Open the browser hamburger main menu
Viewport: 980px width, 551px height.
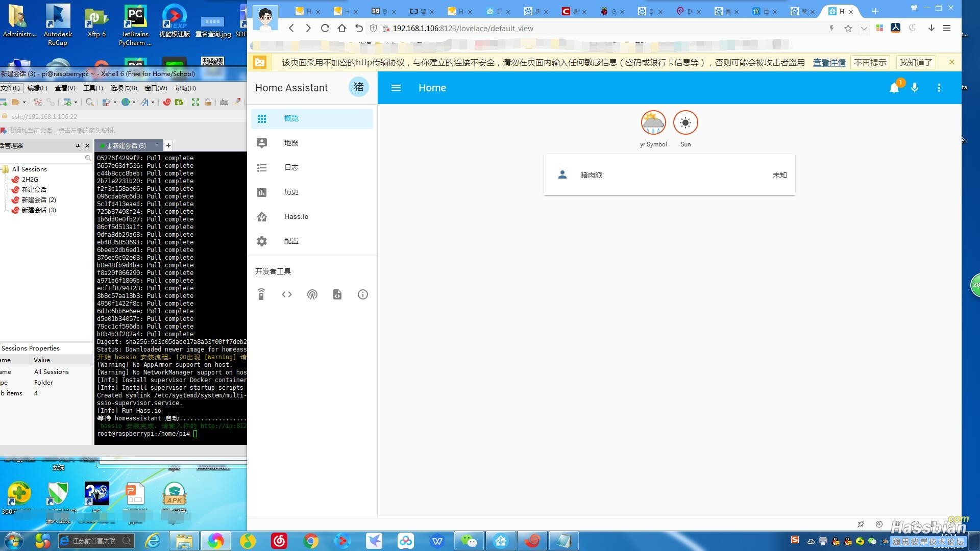point(947,29)
